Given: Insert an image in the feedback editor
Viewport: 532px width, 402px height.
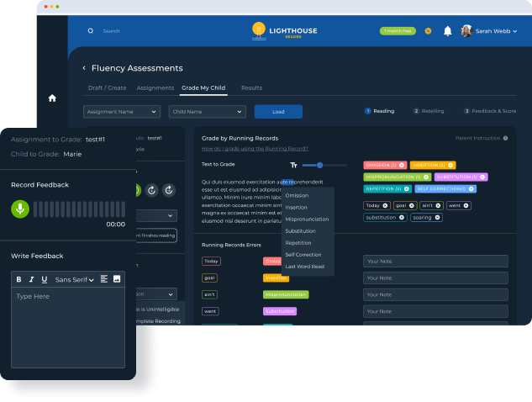Looking at the screenshot, I should click(x=117, y=278).
